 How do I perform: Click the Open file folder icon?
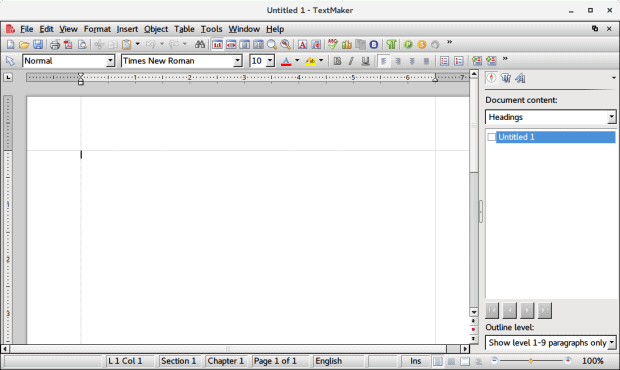click(x=24, y=44)
